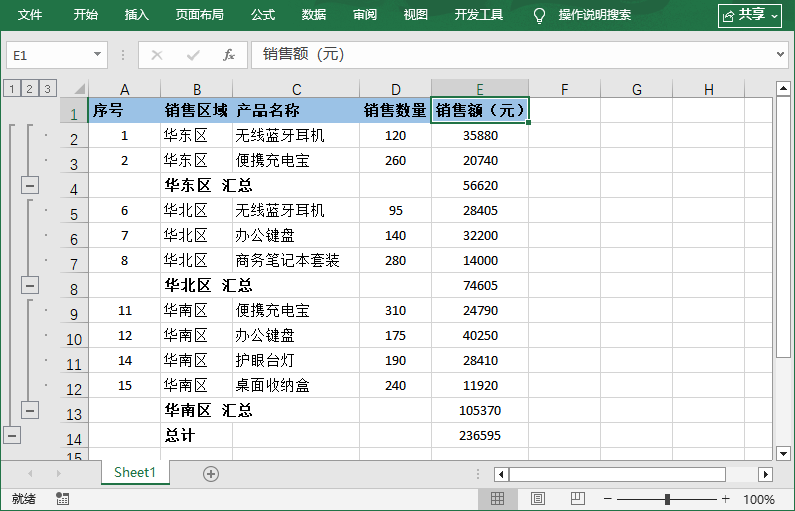
Task: Collapse the 华东区 汇总 group
Action: (30, 186)
